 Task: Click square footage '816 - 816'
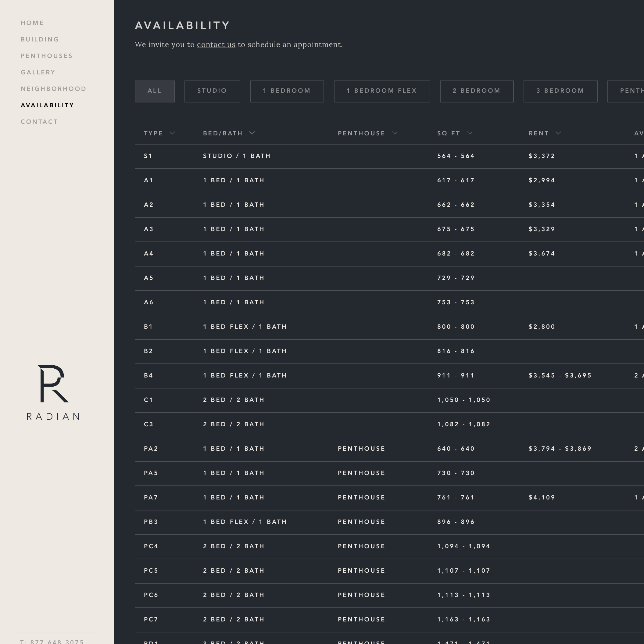(x=456, y=351)
